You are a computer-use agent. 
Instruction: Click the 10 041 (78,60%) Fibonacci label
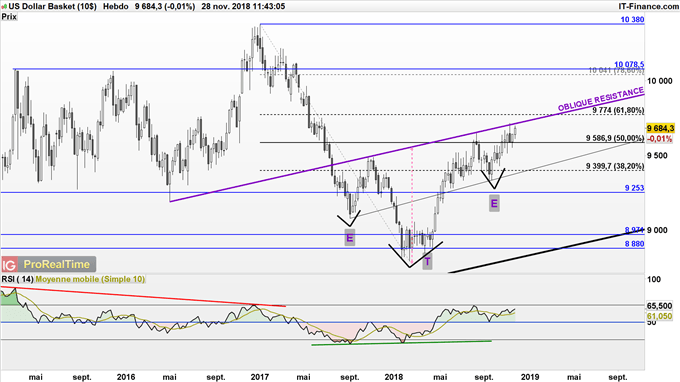click(616, 70)
